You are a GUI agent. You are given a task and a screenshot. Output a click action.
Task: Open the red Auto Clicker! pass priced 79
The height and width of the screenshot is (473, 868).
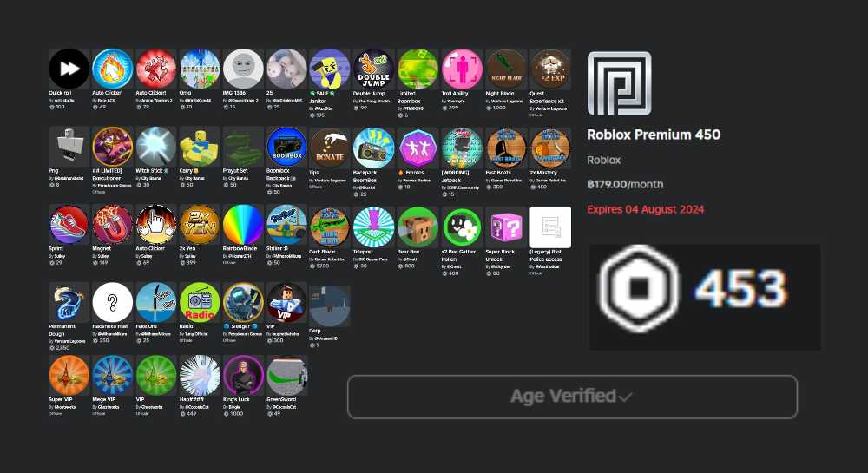point(156,69)
